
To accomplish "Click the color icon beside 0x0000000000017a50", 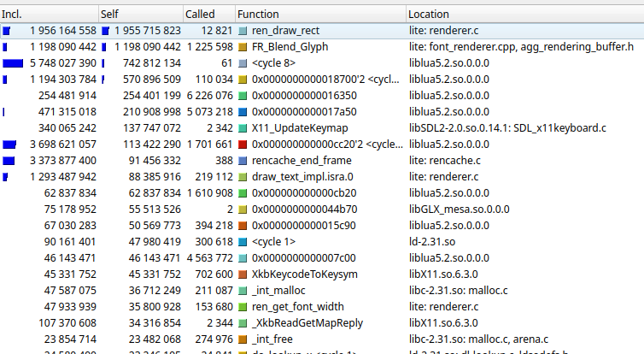I will [x=243, y=112].
